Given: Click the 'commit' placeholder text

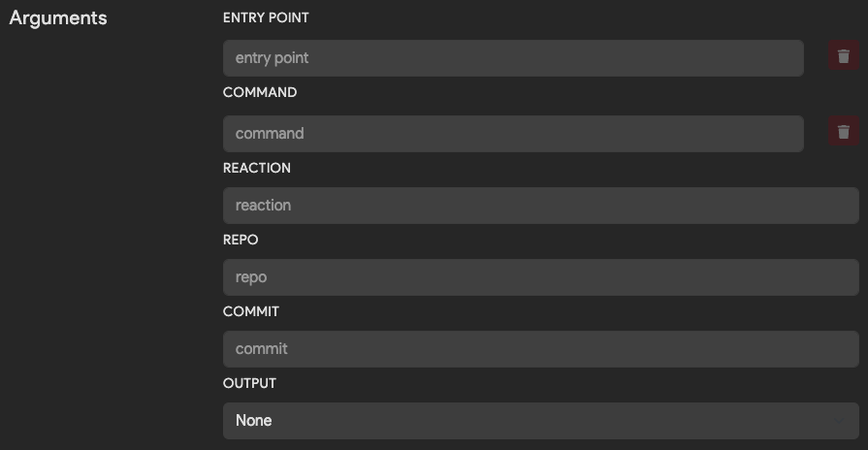Looking at the screenshot, I should coord(261,349).
